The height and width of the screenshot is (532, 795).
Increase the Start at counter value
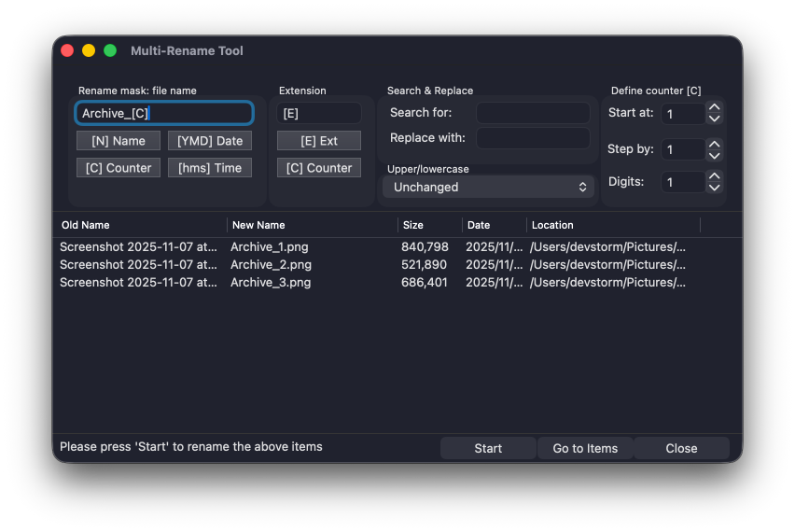[x=714, y=108]
